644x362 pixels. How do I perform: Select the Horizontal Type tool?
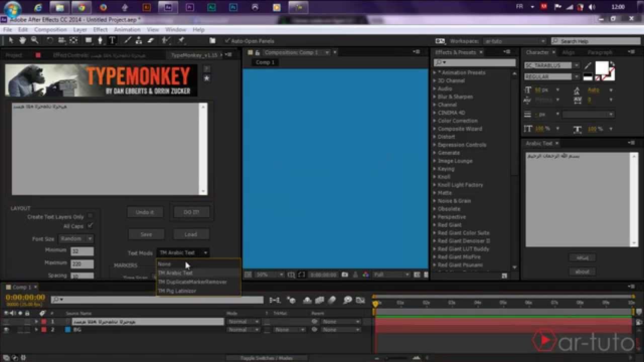112,41
